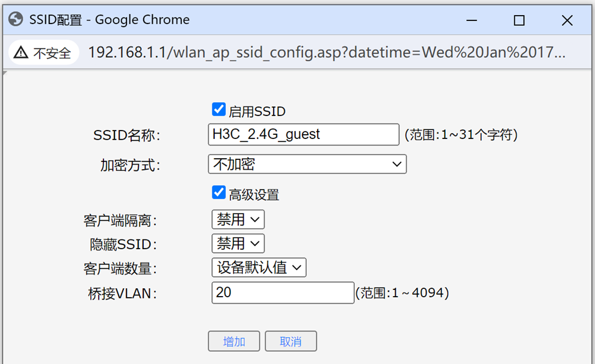Click the 隐藏SSID: label
The height and width of the screenshot is (364, 595).
coord(123,245)
